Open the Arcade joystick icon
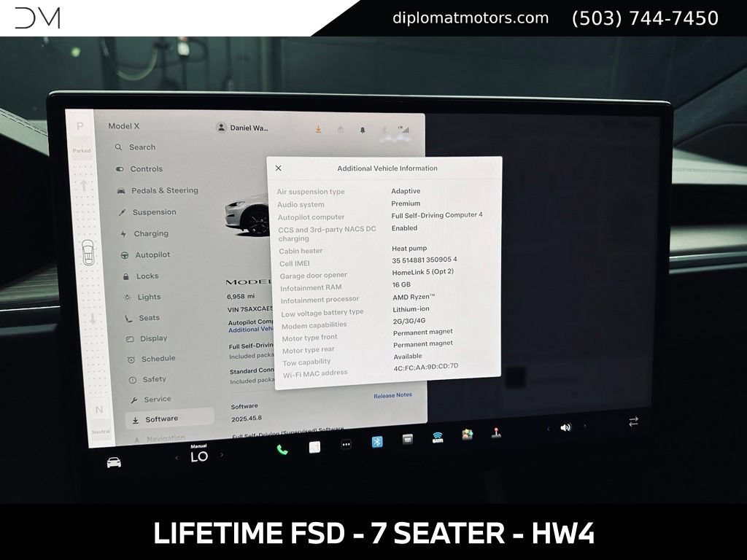This screenshot has height=560, width=747. point(496,433)
